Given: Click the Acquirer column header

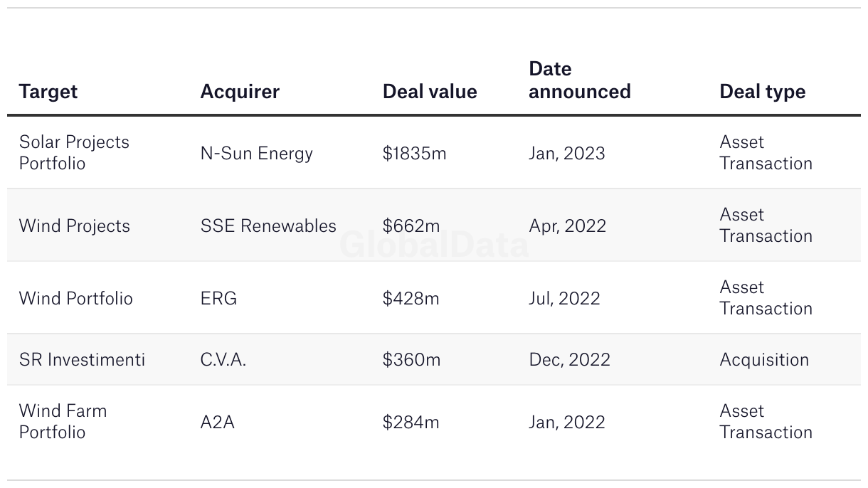Looking at the screenshot, I should 240,92.
